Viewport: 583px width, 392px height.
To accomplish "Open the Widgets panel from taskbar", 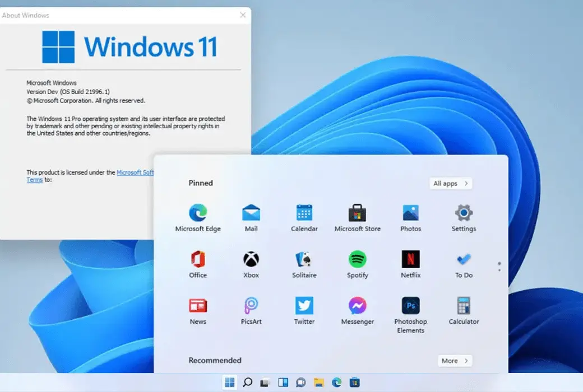I will tap(283, 382).
